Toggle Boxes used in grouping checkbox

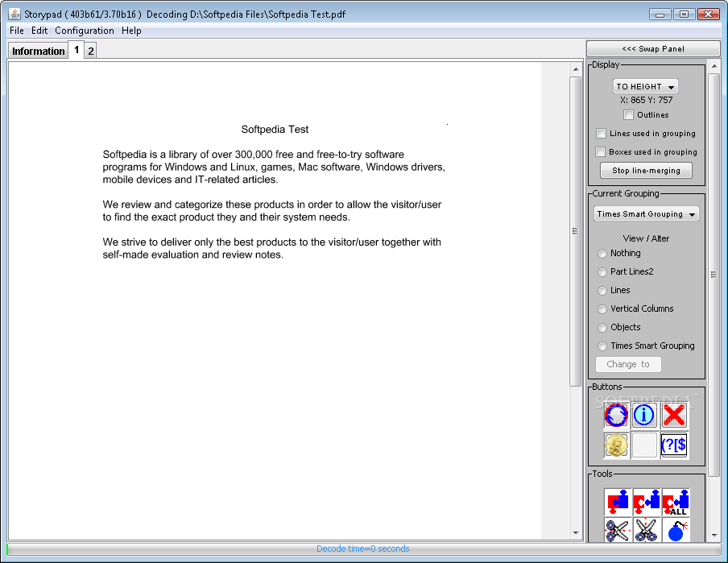click(x=600, y=152)
